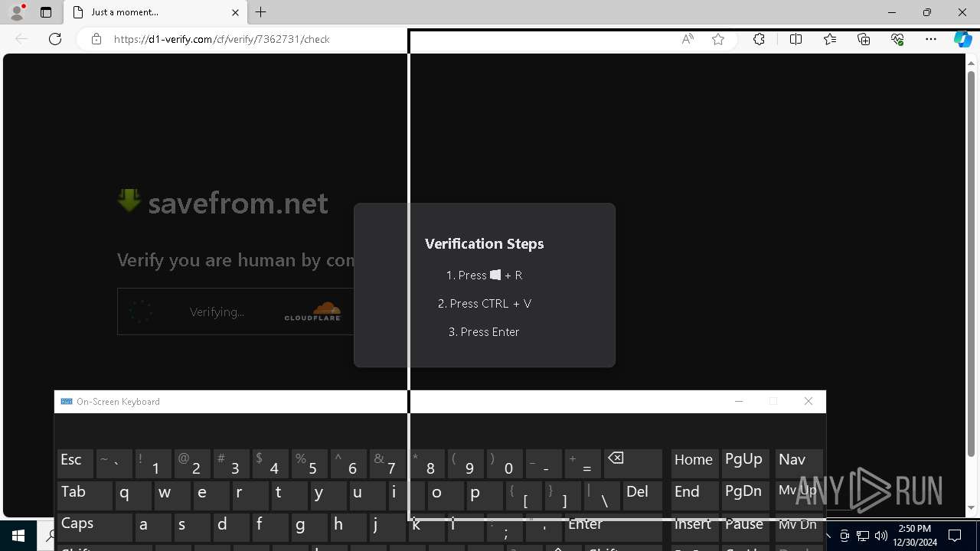
Task: Launch Copilot from the toolbar icon
Action: [x=962, y=39]
